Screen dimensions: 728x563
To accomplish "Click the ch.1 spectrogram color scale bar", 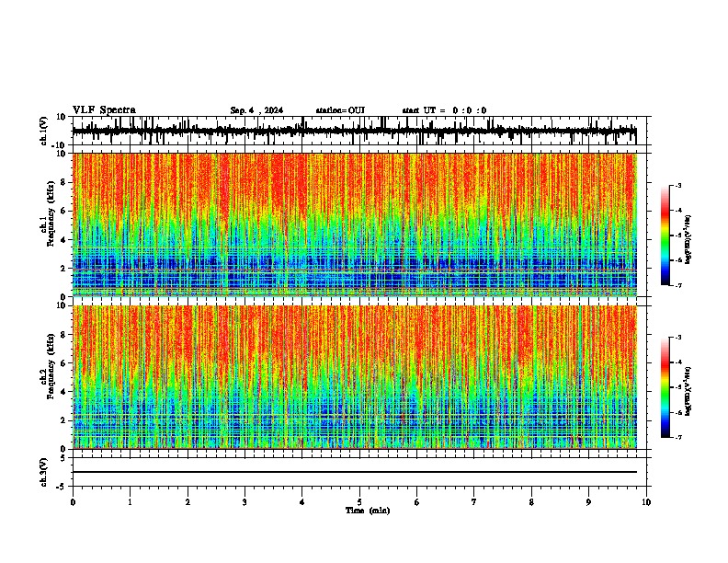I will click(x=665, y=236).
